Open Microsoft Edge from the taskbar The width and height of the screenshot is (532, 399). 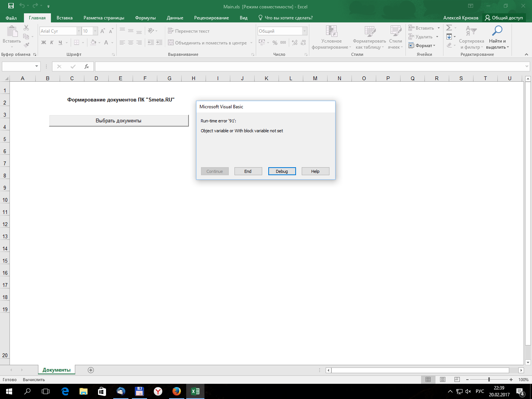coord(65,391)
